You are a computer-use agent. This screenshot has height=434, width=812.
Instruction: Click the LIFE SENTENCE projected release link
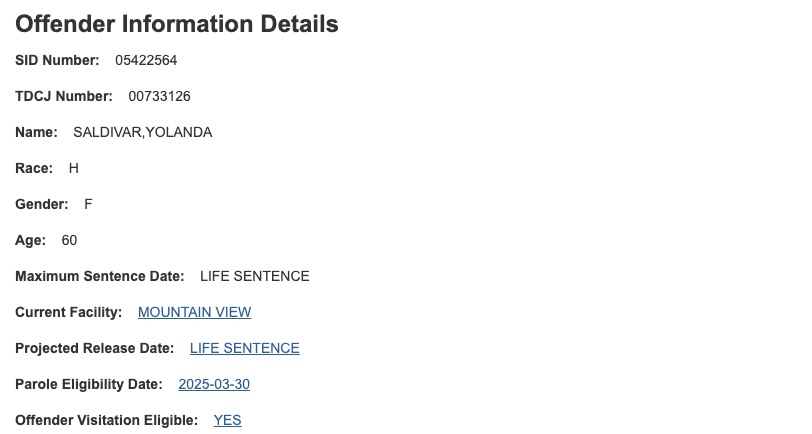pyautogui.click(x=244, y=348)
